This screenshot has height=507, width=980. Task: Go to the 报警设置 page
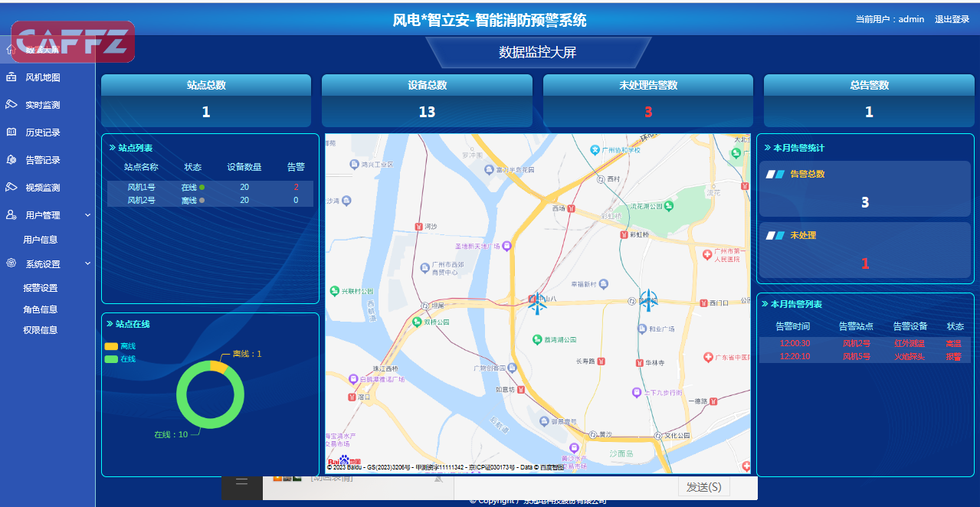[41, 288]
